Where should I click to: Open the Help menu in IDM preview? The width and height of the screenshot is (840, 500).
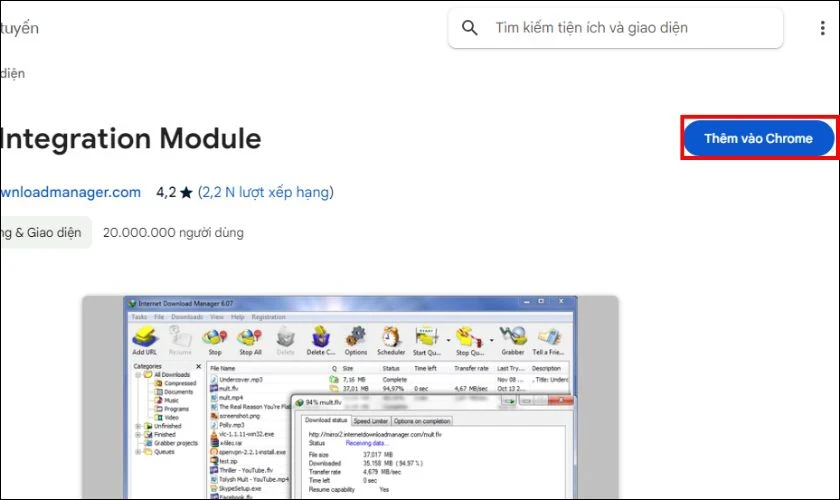pyautogui.click(x=237, y=317)
